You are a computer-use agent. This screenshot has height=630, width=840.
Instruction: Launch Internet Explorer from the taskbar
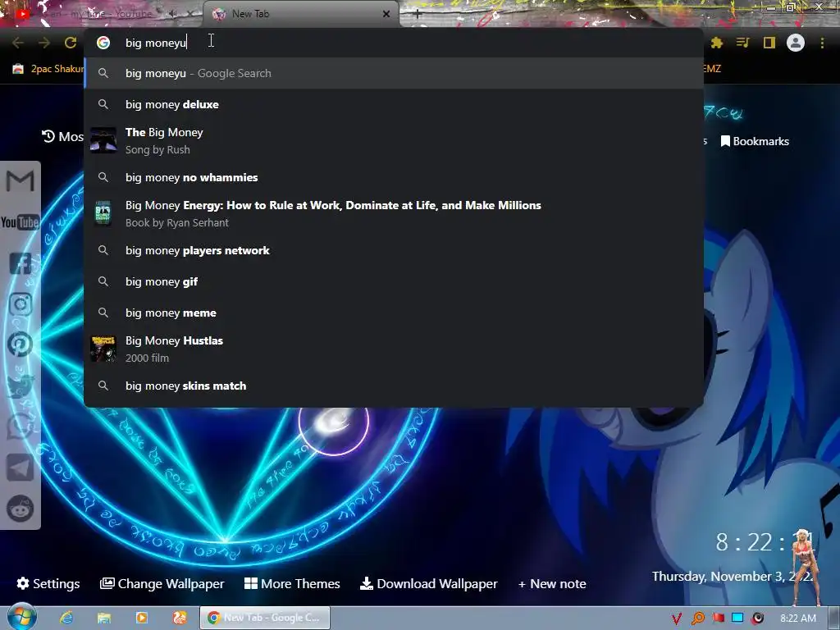(66, 618)
